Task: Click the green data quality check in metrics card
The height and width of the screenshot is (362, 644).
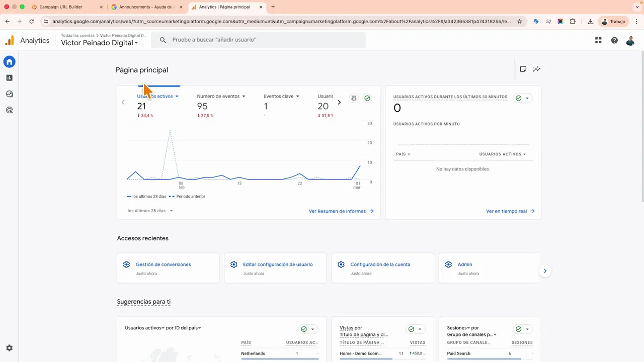Action: (367, 98)
